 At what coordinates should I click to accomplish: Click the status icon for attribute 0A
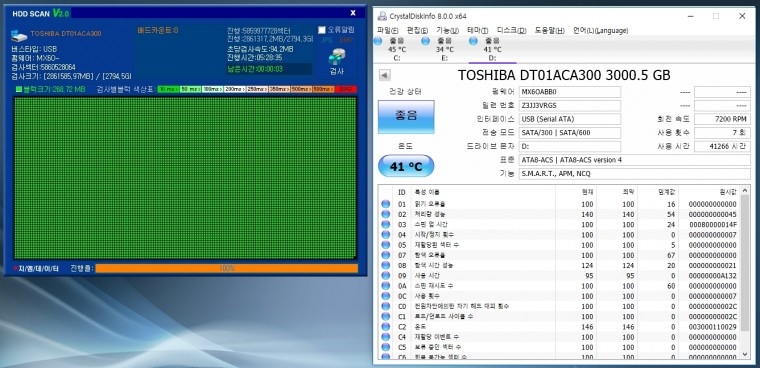(386, 286)
